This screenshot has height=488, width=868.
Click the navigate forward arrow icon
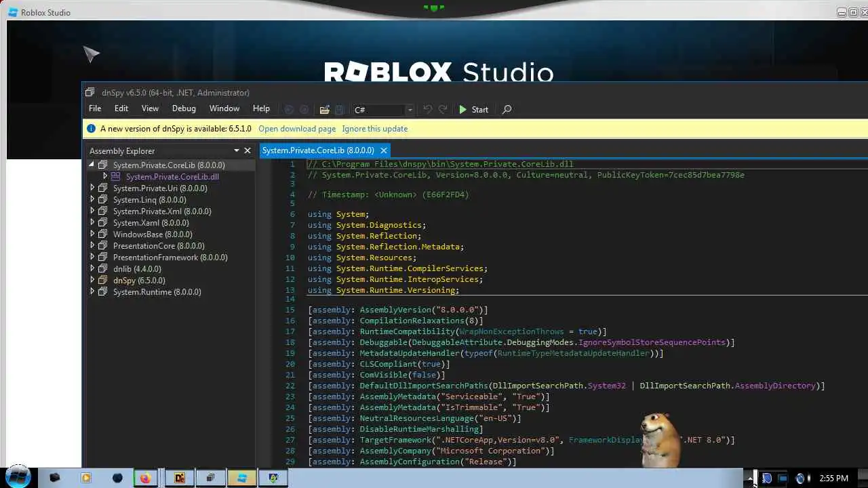coord(304,109)
